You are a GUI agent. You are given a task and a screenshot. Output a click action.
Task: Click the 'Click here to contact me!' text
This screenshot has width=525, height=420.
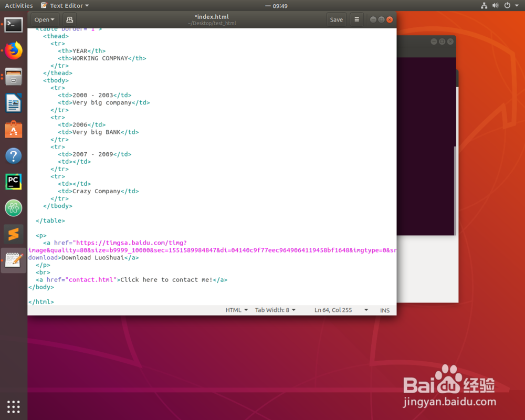166,280
